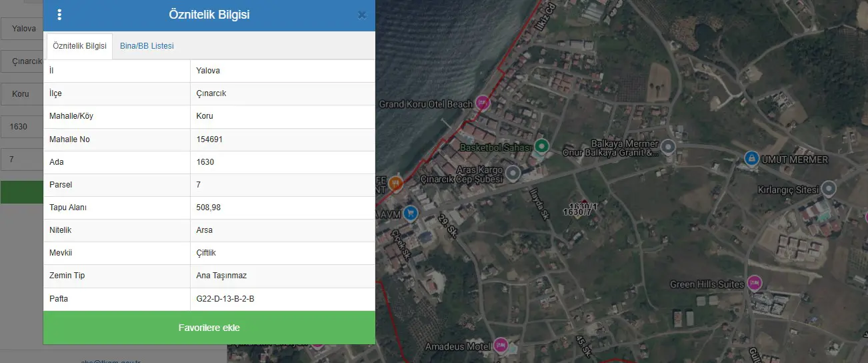This screenshot has width=868, height=363.
Task: Click the ada input field showing 1630
Action: (21, 126)
